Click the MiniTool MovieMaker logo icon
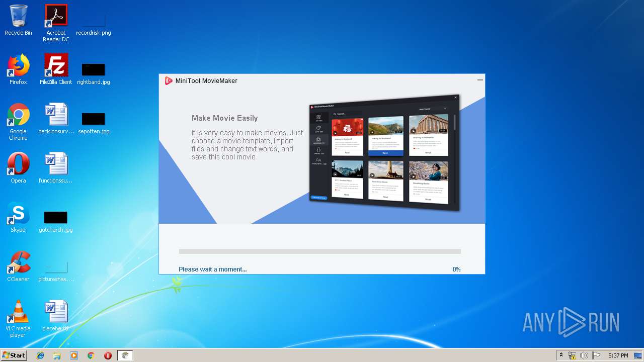Screen dimensions: 644x362 pos(169,80)
